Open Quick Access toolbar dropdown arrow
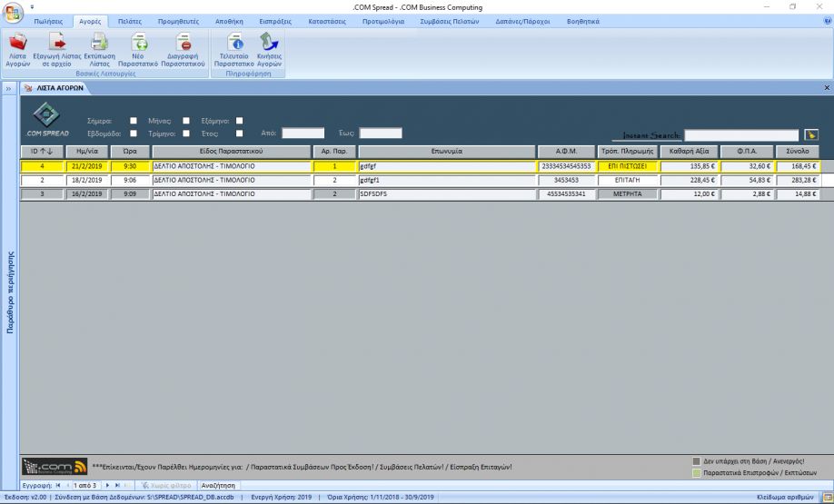 point(32,7)
